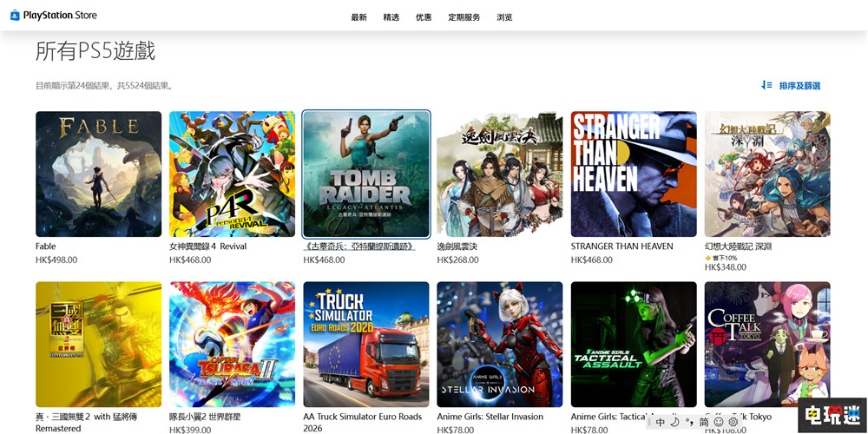868x434 pixels.
Task: Open the Coffee Talk Tokyo cover
Action: point(767,345)
